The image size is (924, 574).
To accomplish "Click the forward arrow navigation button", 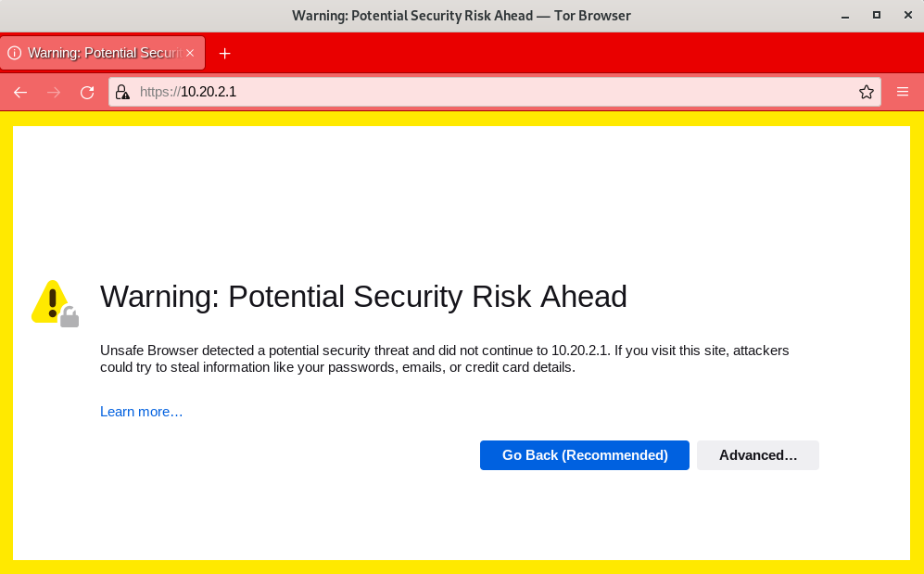I will pos(54,92).
